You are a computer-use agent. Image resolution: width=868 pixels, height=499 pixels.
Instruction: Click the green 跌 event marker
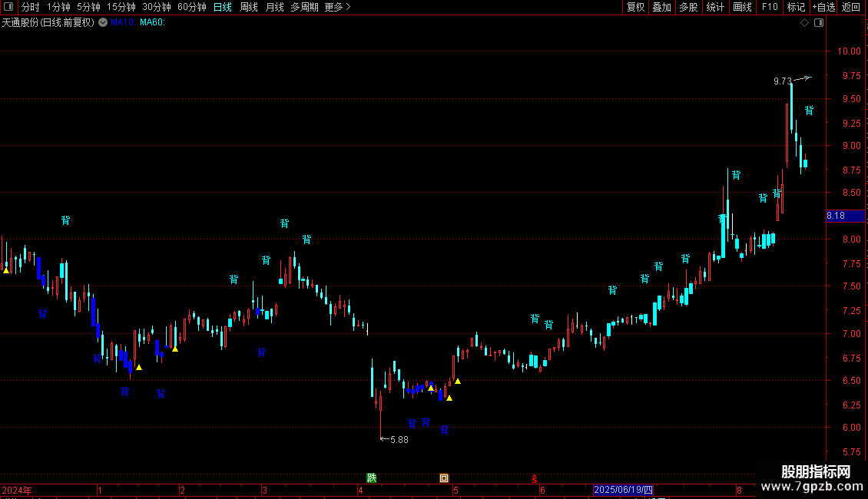372,478
